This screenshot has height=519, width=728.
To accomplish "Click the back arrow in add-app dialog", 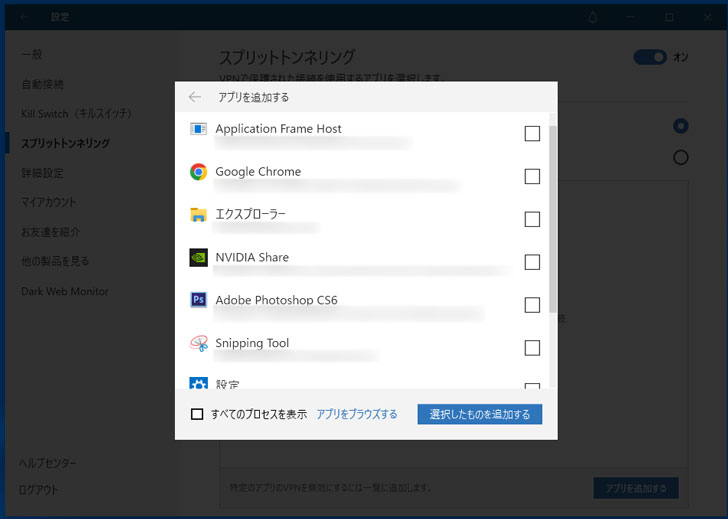I will tap(195, 97).
